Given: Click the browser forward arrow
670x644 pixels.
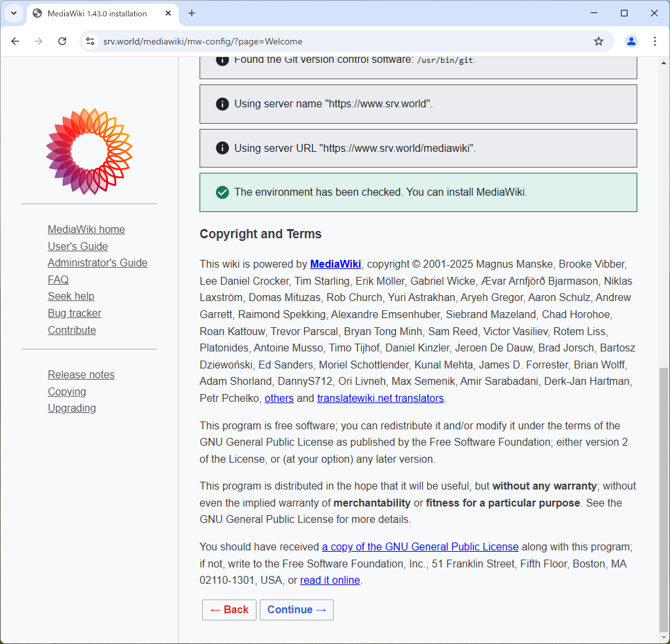Looking at the screenshot, I should [x=39, y=41].
